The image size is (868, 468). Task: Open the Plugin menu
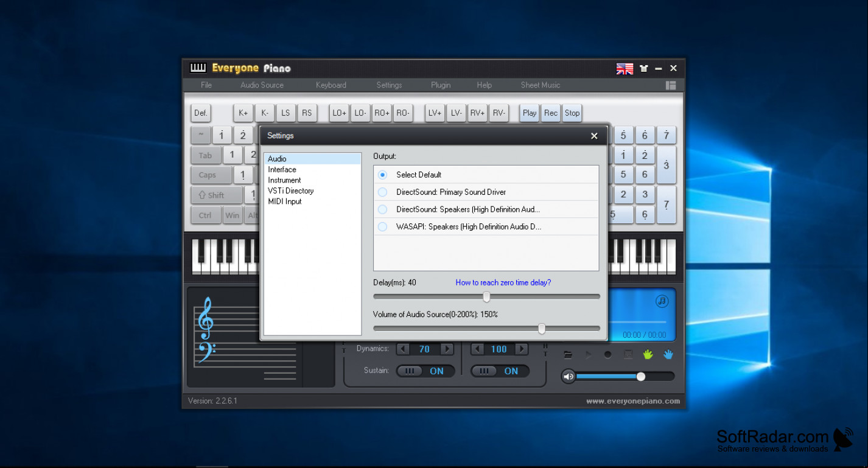(441, 85)
